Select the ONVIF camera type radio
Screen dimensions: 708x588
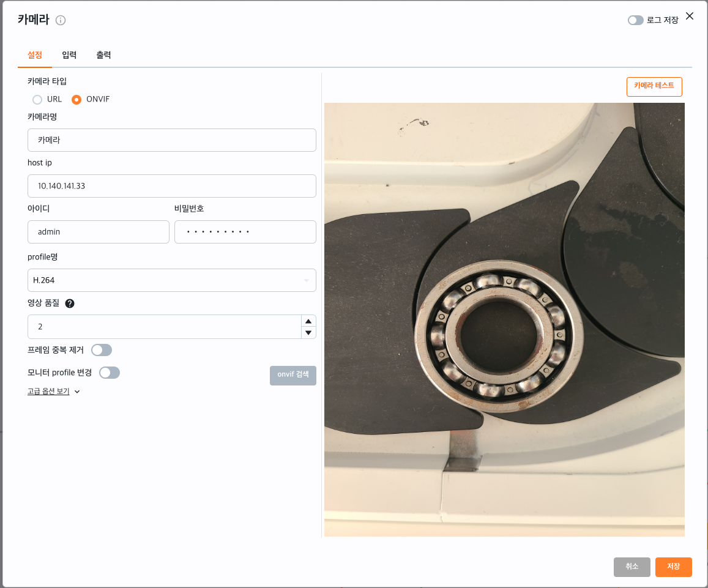76,99
